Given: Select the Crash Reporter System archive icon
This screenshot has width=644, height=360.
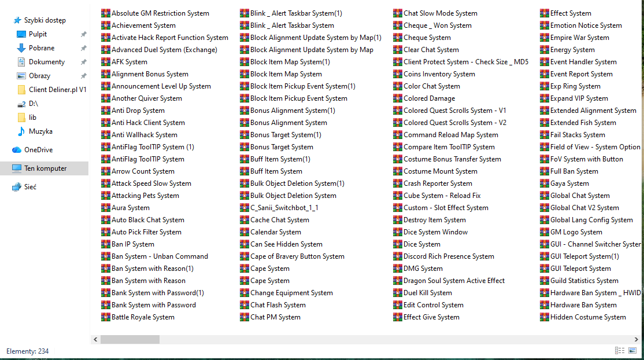Looking at the screenshot, I should tap(398, 183).
